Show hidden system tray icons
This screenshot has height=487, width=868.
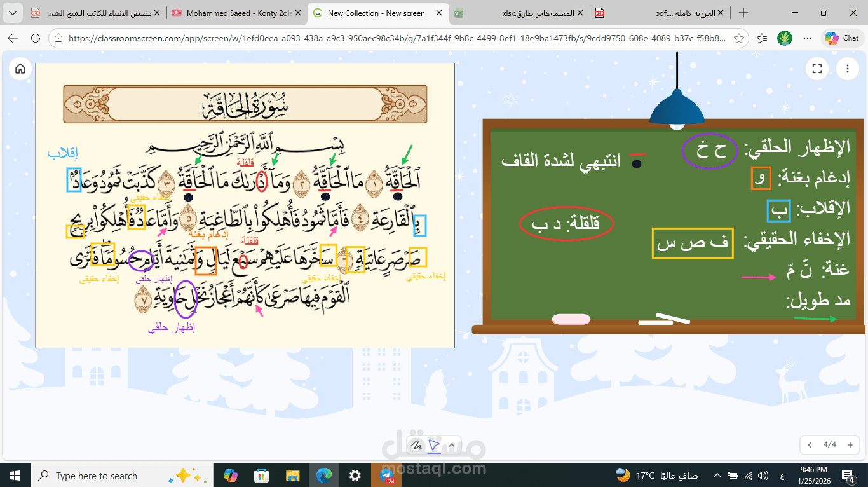coord(717,476)
